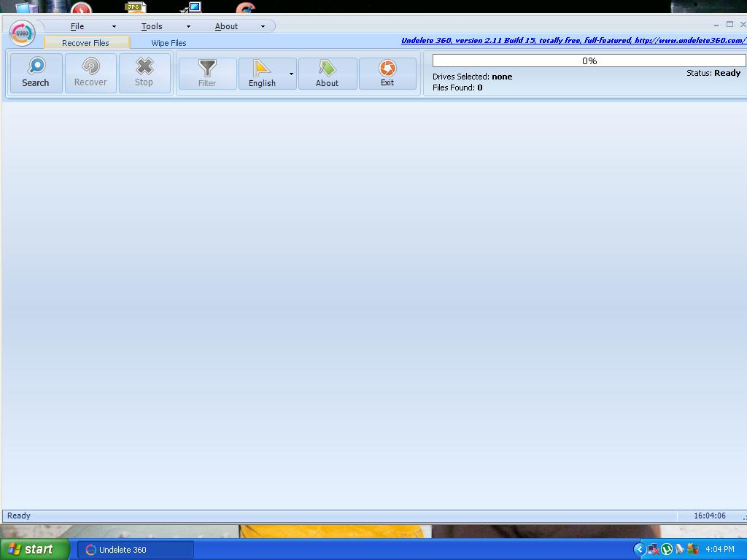Open the About menu in the menu bar
Screen dimensions: 747x560
tap(226, 26)
